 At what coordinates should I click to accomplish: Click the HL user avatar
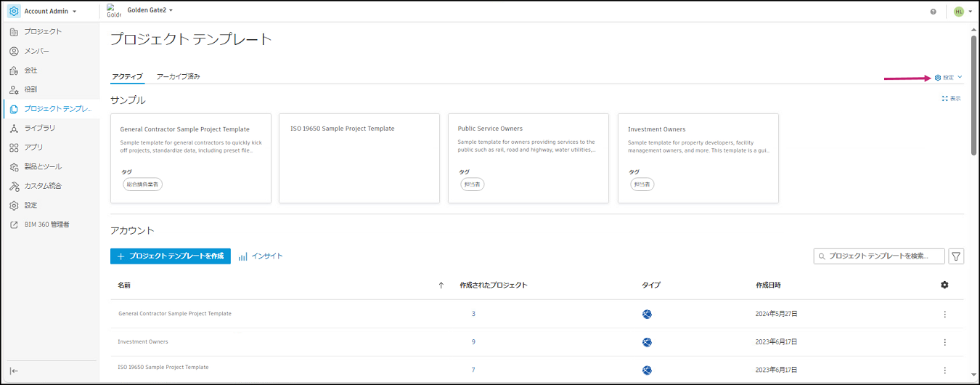point(958,12)
